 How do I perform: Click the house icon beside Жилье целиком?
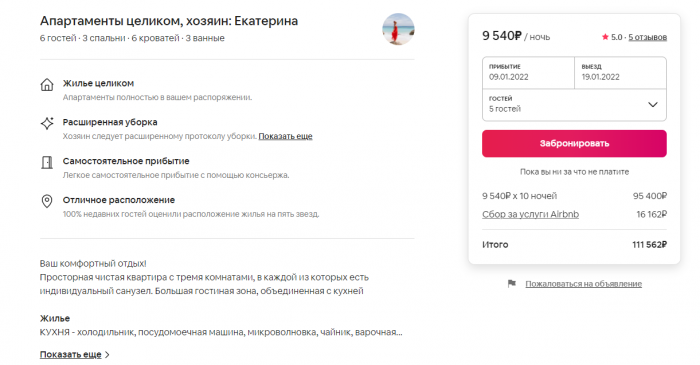[x=47, y=84]
